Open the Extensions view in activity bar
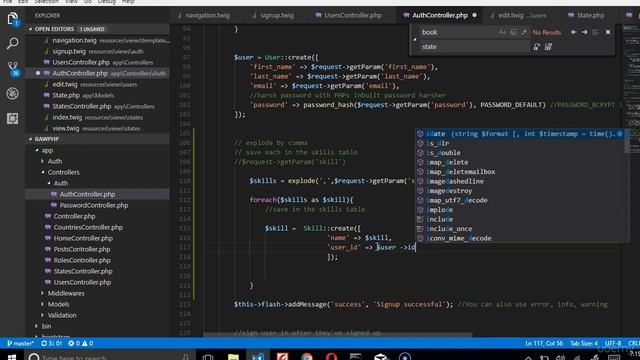The height and width of the screenshot is (360, 640). [12, 118]
